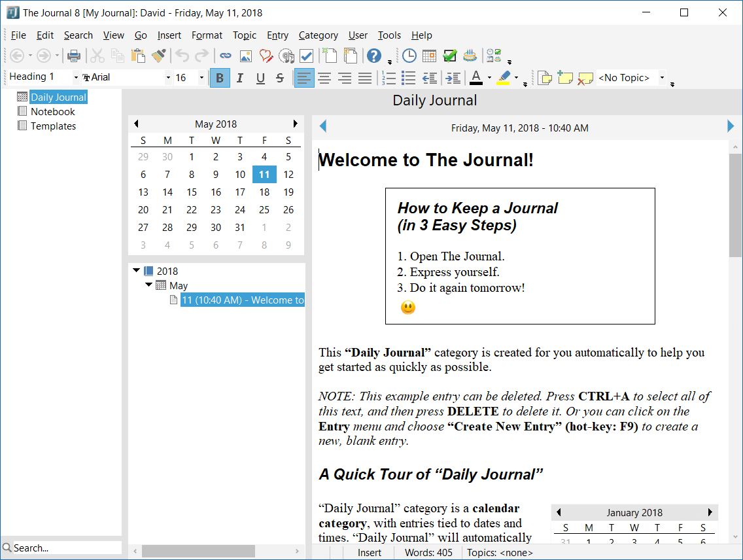Go to next entry with blue right arrow
The width and height of the screenshot is (743, 560).
click(730, 126)
